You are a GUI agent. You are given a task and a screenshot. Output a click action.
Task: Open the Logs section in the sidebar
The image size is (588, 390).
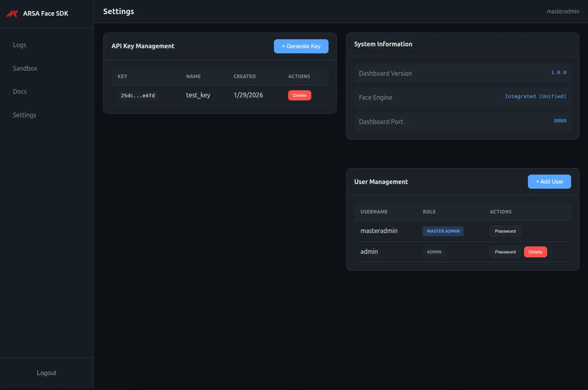click(x=20, y=45)
